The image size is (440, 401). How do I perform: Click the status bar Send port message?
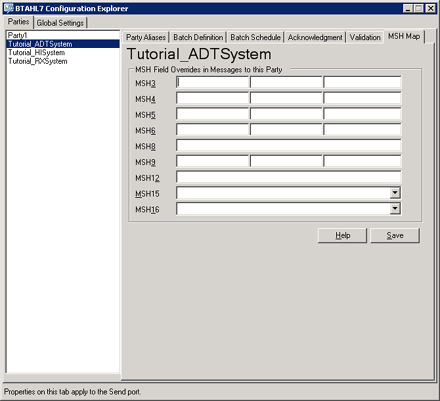[x=72, y=392]
